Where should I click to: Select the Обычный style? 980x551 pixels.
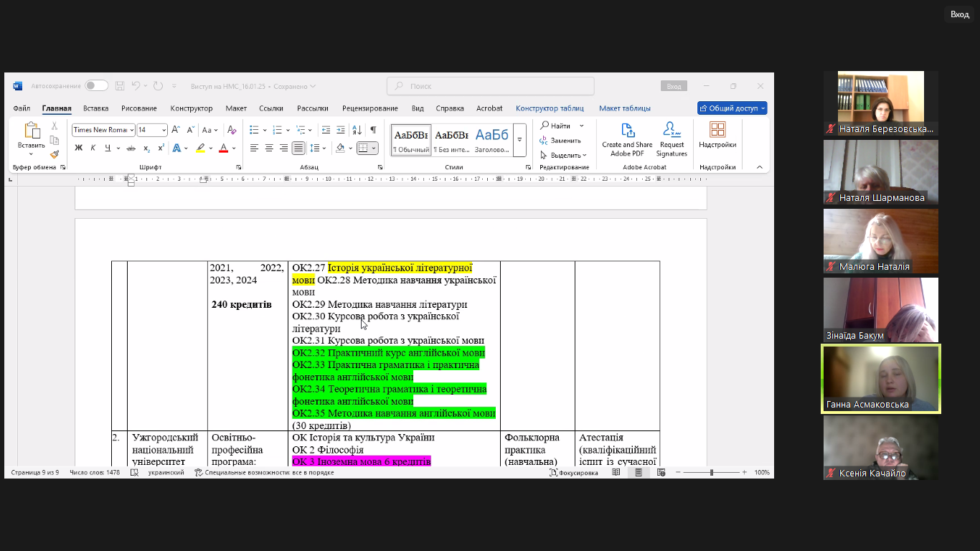(x=411, y=140)
